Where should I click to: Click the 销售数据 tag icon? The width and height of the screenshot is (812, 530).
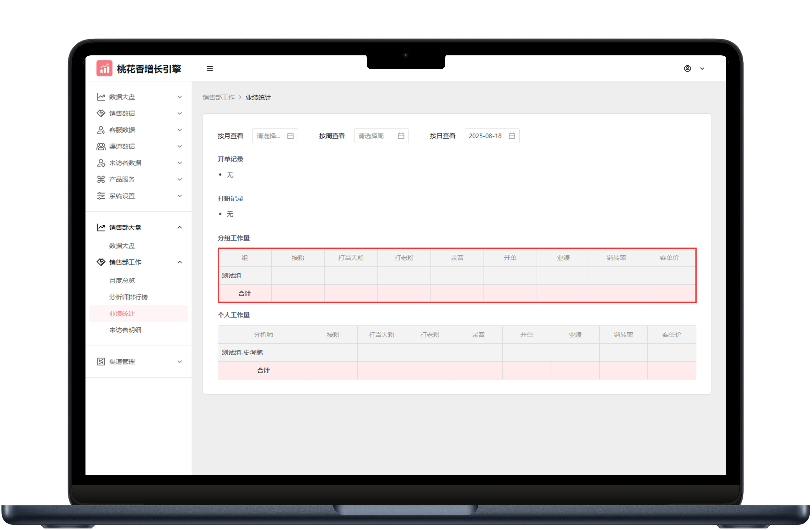click(x=101, y=113)
